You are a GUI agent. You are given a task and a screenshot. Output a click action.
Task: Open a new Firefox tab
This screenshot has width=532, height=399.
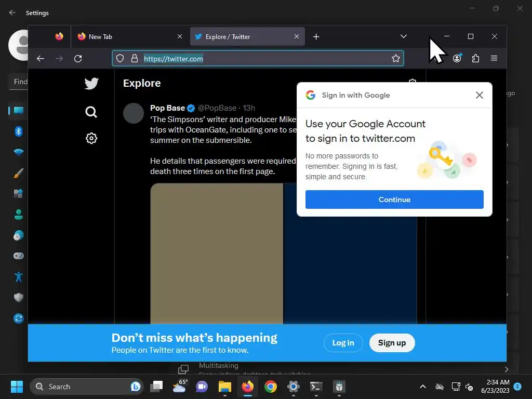[316, 37]
